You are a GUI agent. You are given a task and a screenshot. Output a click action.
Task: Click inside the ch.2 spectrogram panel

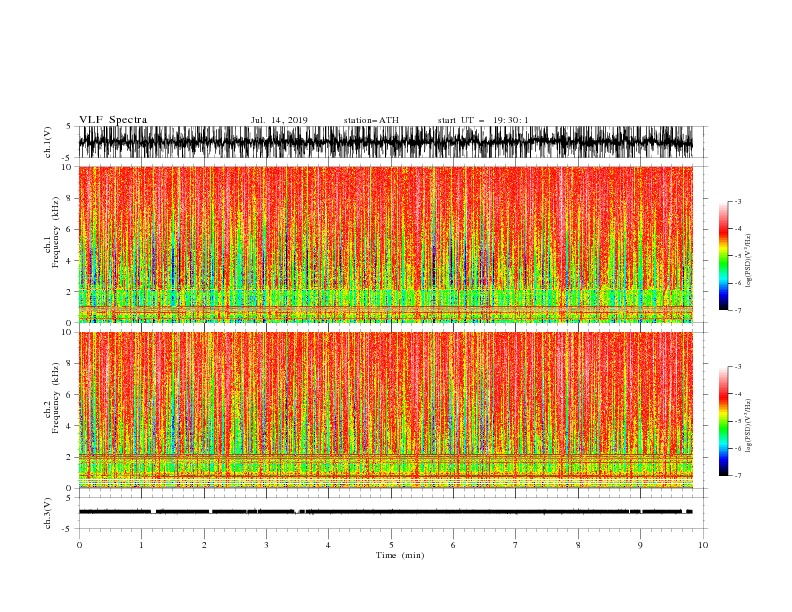click(x=386, y=410)
